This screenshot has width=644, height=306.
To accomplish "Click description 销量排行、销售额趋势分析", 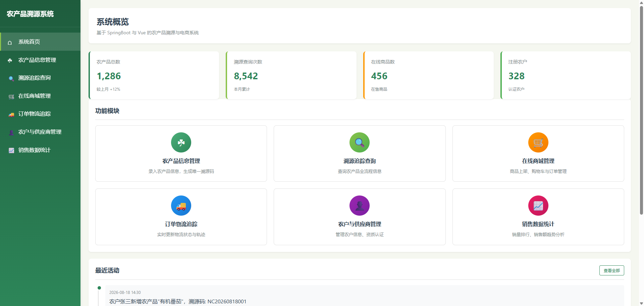I will 538,234.
